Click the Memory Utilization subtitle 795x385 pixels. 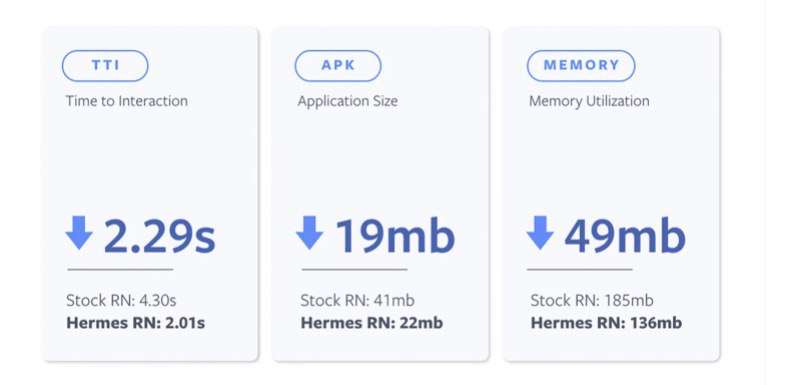(589, 101)
